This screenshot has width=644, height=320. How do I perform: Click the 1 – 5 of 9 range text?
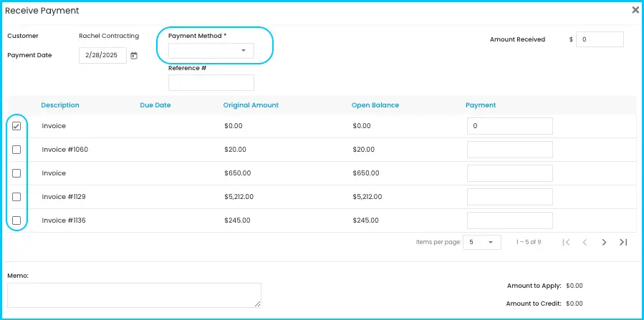[529, 242]
